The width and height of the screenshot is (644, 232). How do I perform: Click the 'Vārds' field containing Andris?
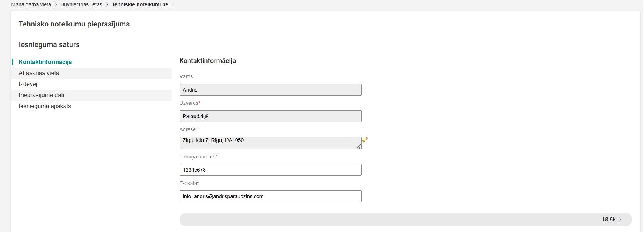[270, 90]
